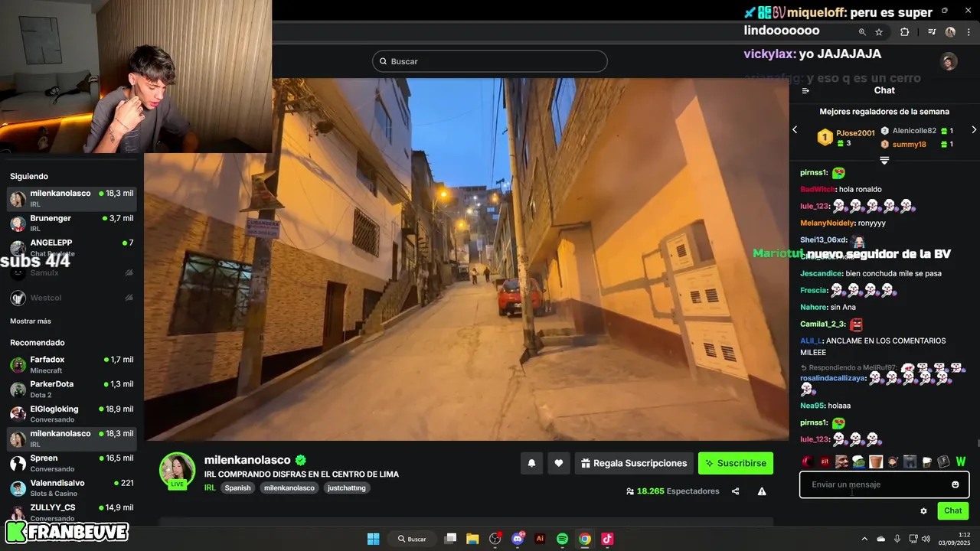This screenshot has width=980, height=551.
Task: Show next top gifters with right arrow
Action: (974, 130)
